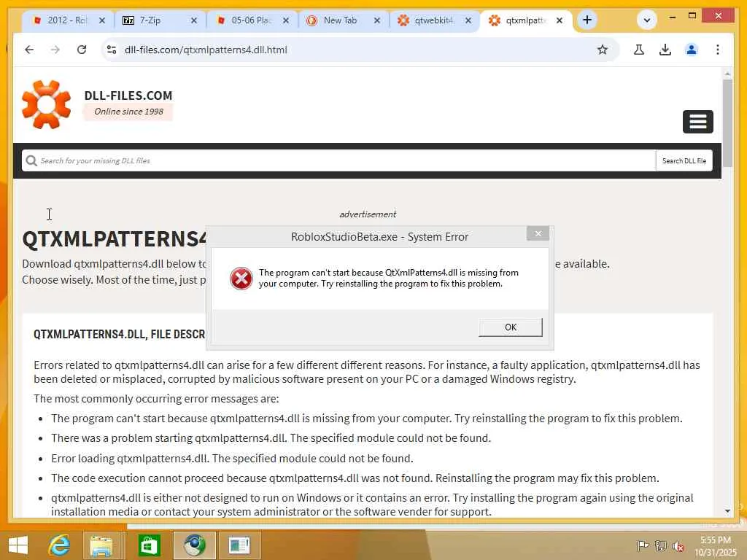Go forward in browser history
747x560 pixels.
coord(55,50)
